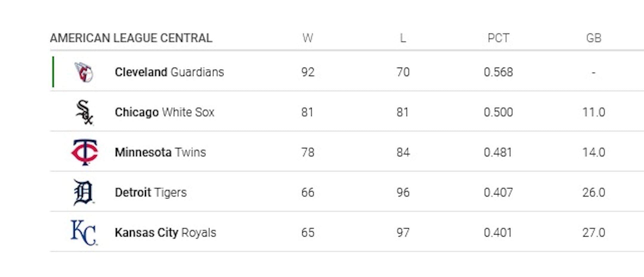Click the PCT column header

pyautogui.click(x=498, y=38)
